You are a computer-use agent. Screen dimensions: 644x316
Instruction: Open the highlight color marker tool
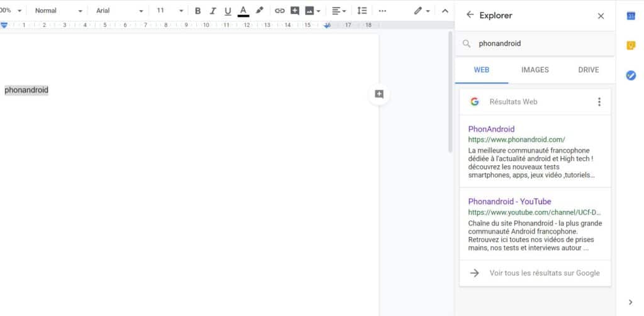click(x=259, y=11)
